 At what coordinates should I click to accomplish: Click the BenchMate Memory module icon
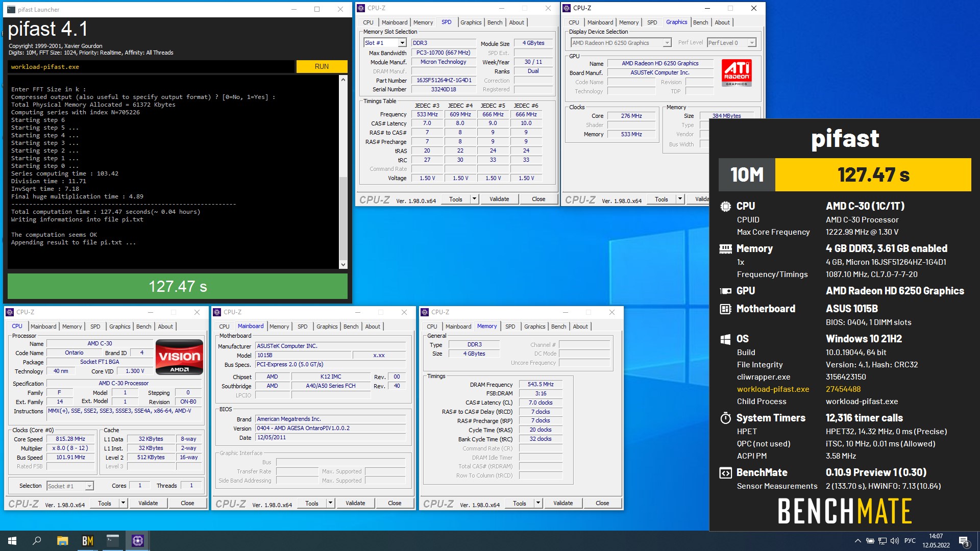pos(725,248)
